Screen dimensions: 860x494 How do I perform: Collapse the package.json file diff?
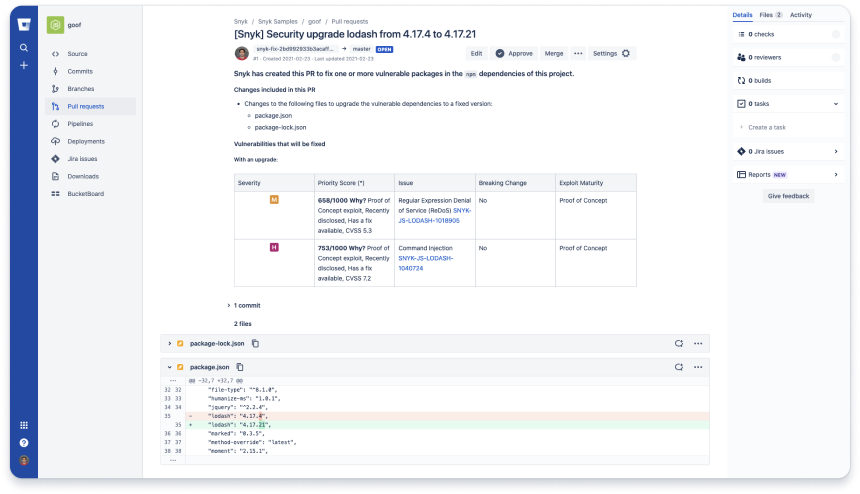(170, 367)
